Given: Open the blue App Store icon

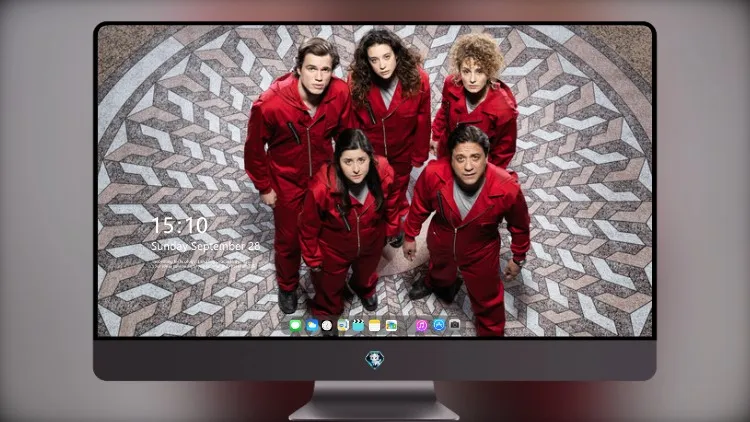Looking at the screenshot, I should [439, 325].
